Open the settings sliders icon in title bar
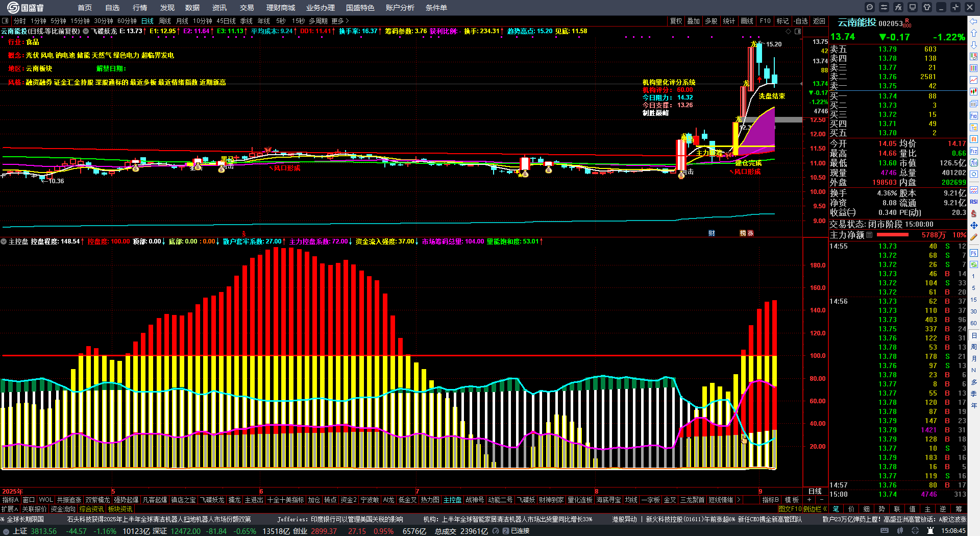 (x=884, y=7)
